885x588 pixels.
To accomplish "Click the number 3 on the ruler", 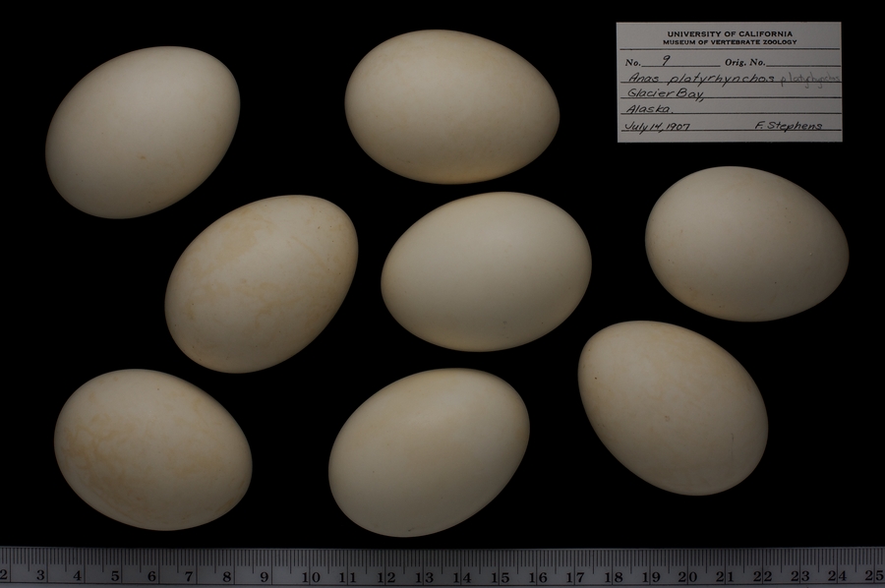I will click(x=41, y=576).
